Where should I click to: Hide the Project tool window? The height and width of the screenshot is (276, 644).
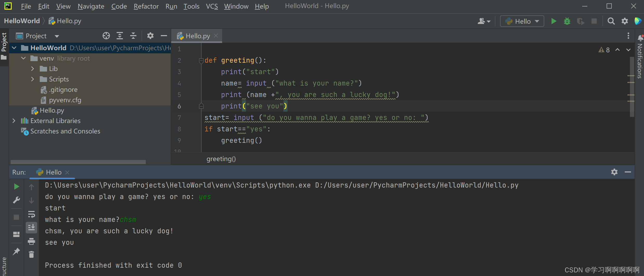click(164, 36)
